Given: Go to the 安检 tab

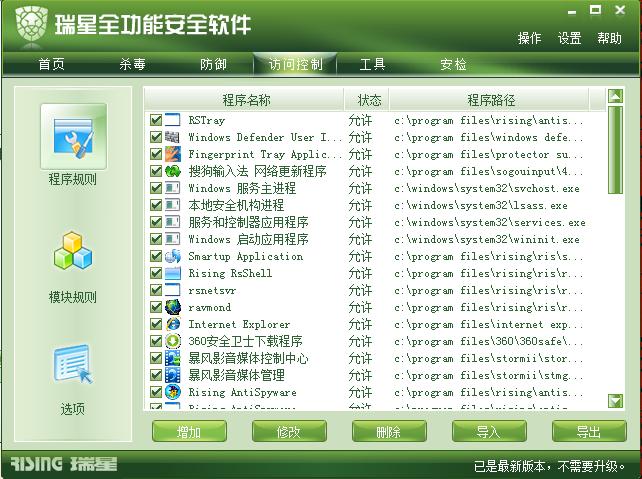Looking at the screenshot, I should point(453,64).
